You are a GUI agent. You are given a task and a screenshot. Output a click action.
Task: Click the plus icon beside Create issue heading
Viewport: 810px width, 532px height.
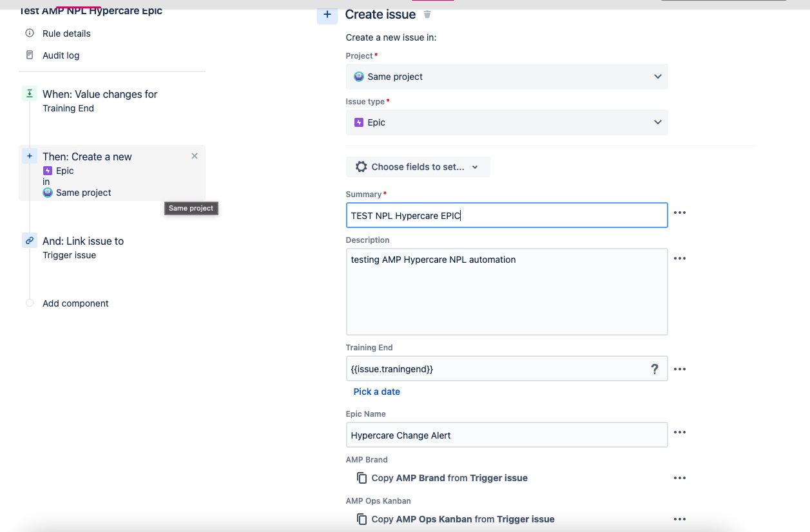coord(327,15)
